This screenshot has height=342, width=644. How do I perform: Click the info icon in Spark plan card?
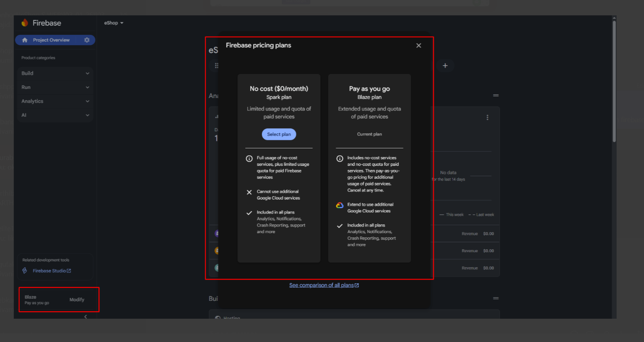coord(249,158)
